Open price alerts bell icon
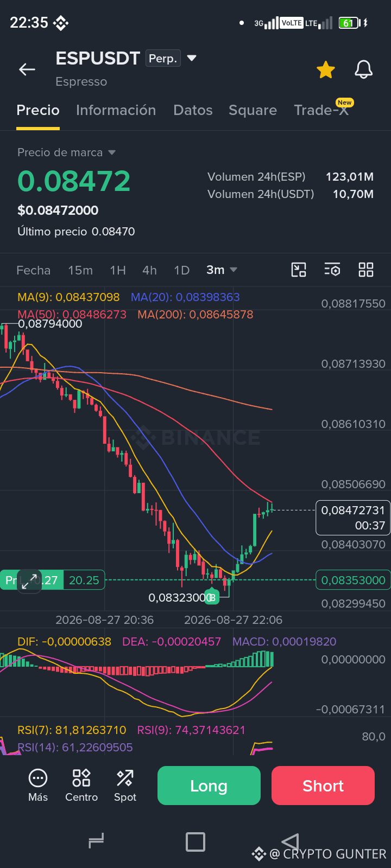The width and height of the screenshot is (391, 868). pyautogui.click(x=364, y=69)
